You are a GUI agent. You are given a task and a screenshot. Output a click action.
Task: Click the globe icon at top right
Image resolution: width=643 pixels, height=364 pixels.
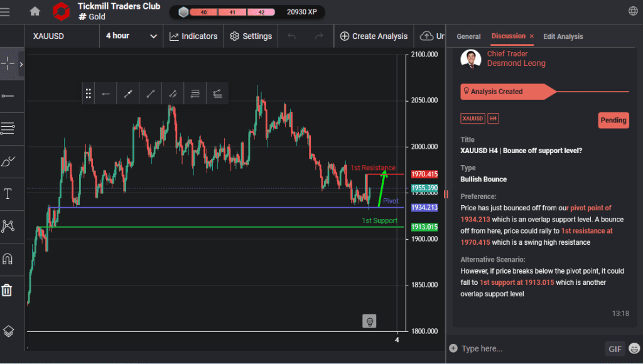(633, 11)
